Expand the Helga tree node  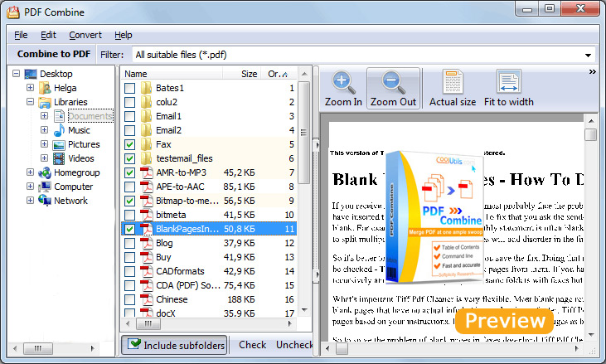pyautogui.click(x=30, y=88)
